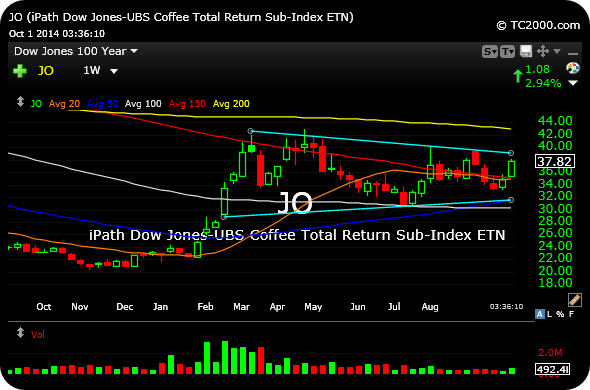Click the drawing tools pencil icon
Screen dimensions: 590x390
pos(574,300)
